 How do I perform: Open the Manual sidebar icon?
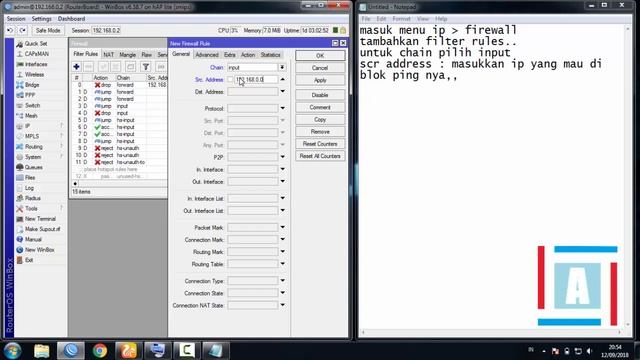[x=19, y=240]
